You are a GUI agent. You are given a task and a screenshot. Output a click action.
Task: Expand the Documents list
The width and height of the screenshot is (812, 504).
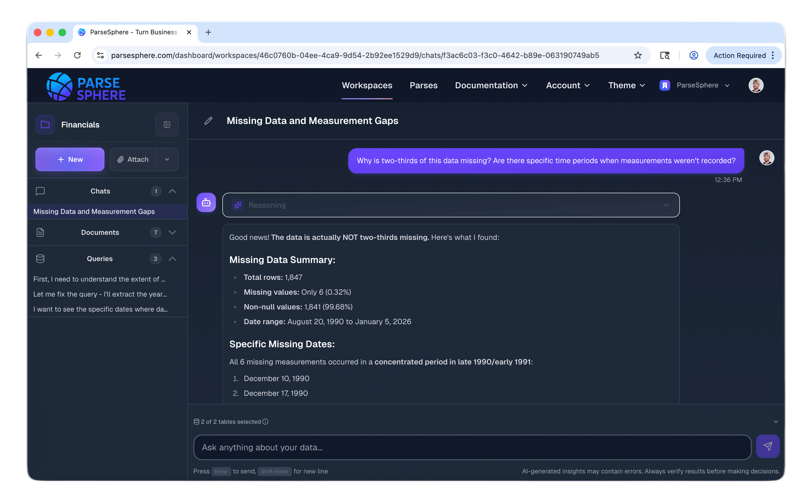pos(172,232)
